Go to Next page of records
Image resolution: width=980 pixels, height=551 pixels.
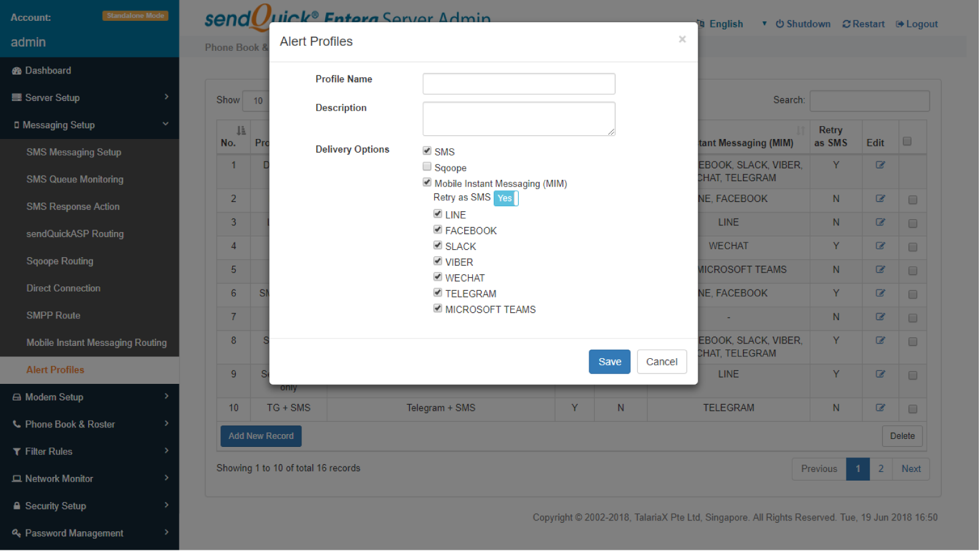(x=911, y=469)
